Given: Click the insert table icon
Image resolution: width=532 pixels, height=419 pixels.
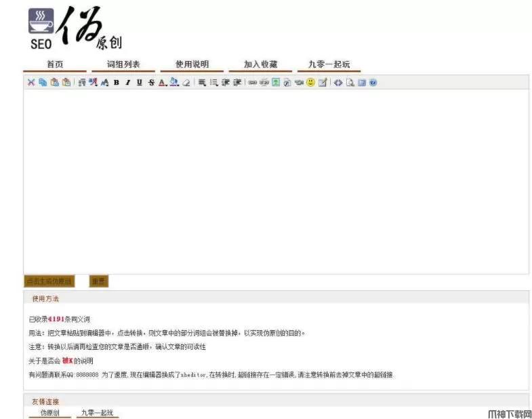Looking at the screenshot, I should [x=323, y=82].
